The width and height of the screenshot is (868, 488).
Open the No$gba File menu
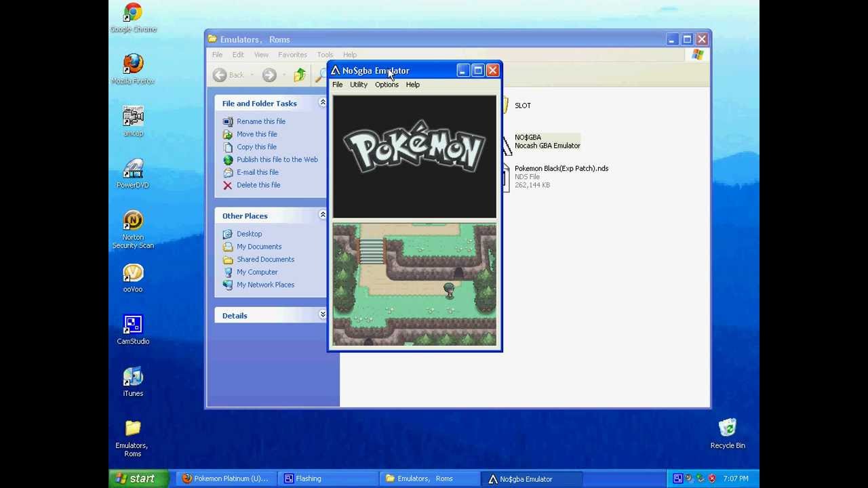point(337,85)
